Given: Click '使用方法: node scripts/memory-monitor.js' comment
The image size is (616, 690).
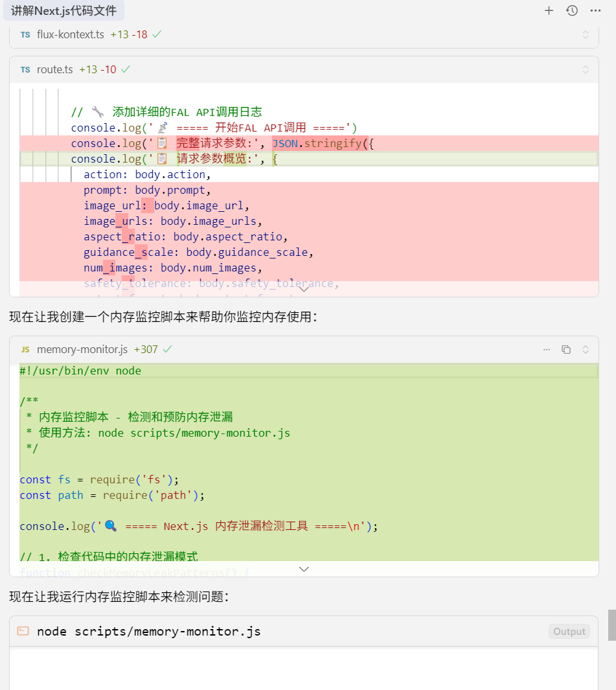Looking at the screenshot, I should point(159,433).
